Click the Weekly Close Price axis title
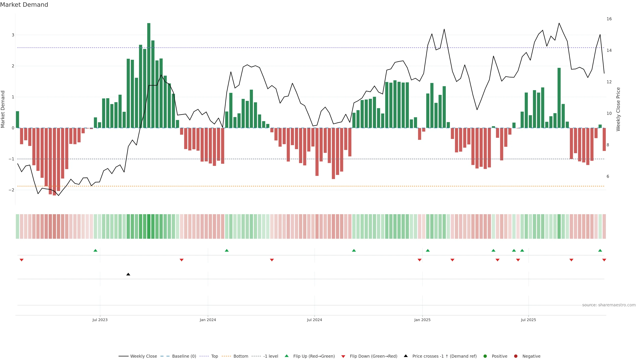The image size is (644, 362). tap(618, 109)
